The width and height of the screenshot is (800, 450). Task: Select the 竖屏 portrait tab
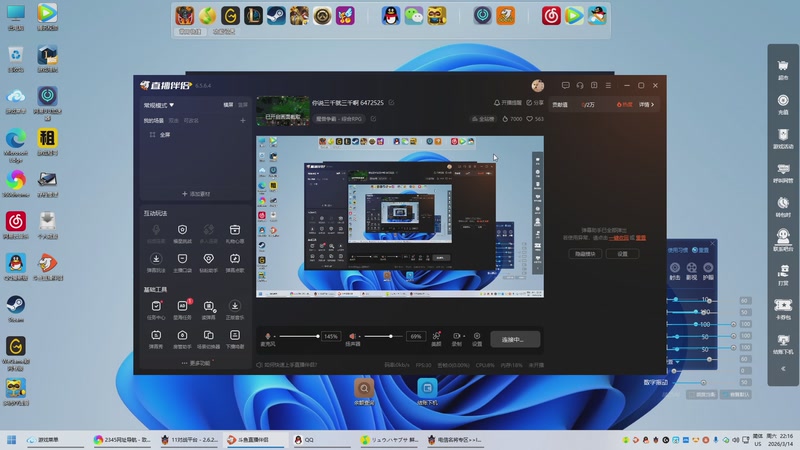tap(242, 105)
